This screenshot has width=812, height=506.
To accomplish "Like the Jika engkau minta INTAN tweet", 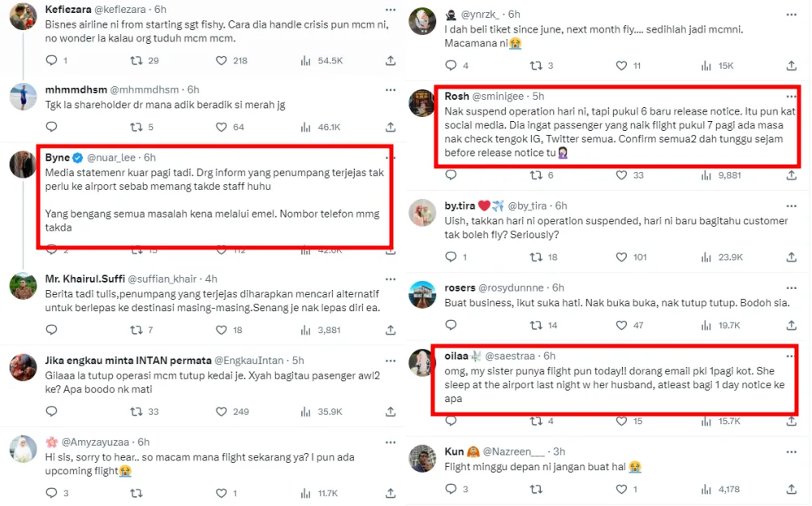I will click(222, 411).
